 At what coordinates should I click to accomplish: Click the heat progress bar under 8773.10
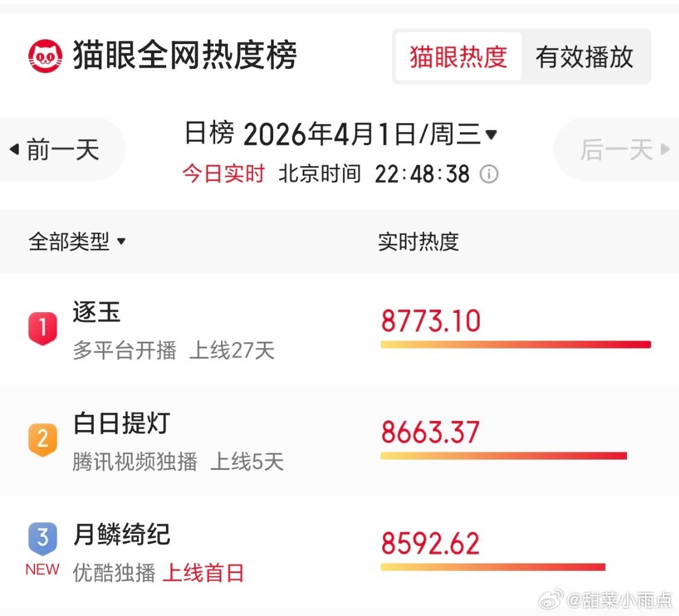coord(515,344)
